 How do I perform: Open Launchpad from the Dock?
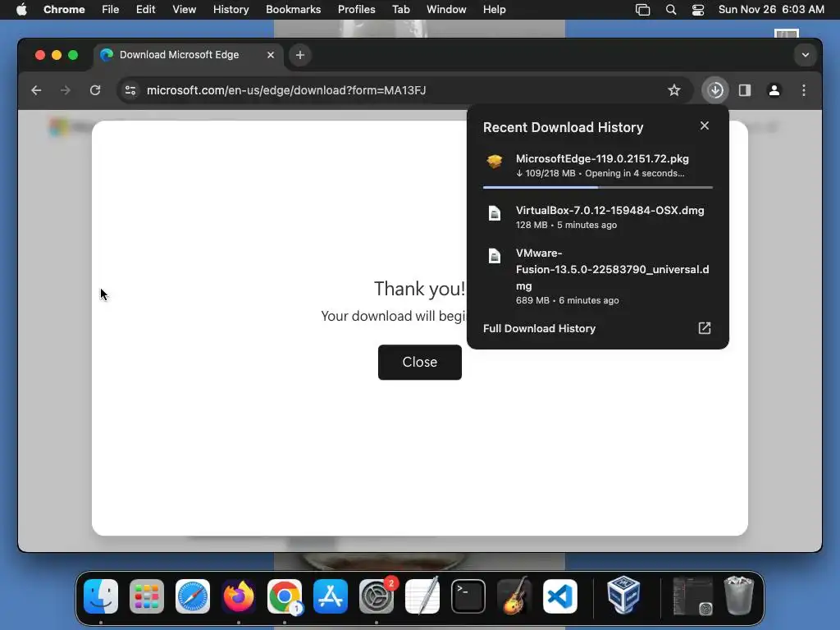point(147,596)
